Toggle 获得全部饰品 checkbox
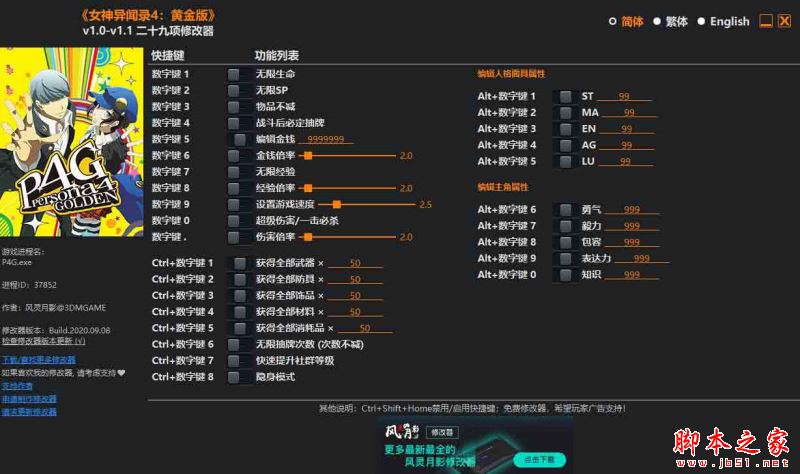800x474 pixels. [x=239, y=296]
